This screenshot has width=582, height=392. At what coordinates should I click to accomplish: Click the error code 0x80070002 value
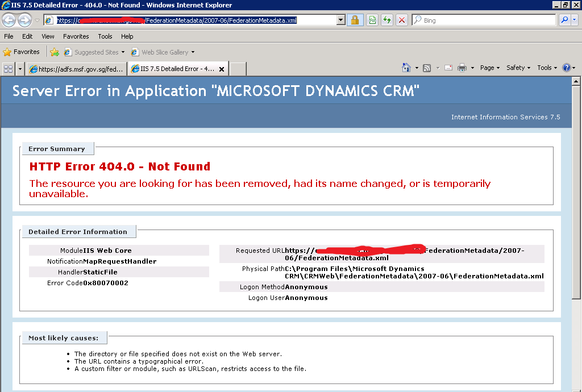coord(106,283)
